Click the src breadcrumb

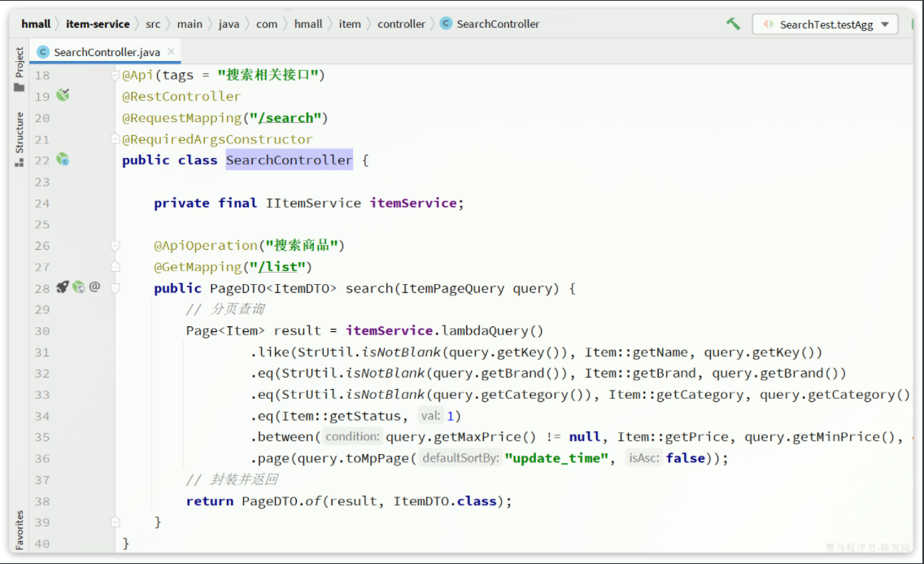[x=153, y=24]
